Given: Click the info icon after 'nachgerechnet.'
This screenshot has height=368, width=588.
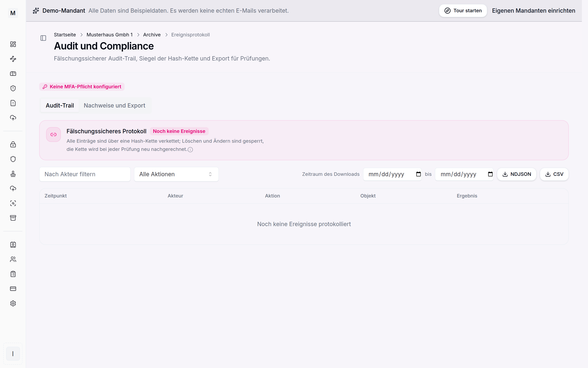Looking at the screenshot, I should (190, 150).
